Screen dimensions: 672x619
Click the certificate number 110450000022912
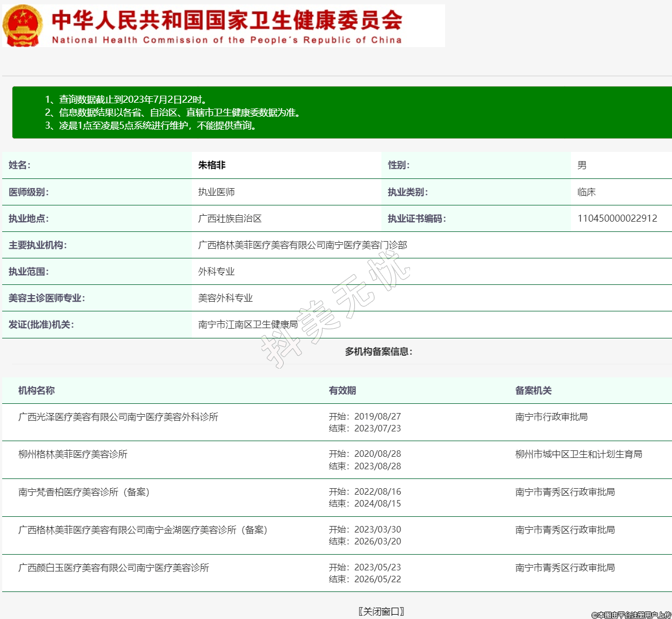point(617,218)
